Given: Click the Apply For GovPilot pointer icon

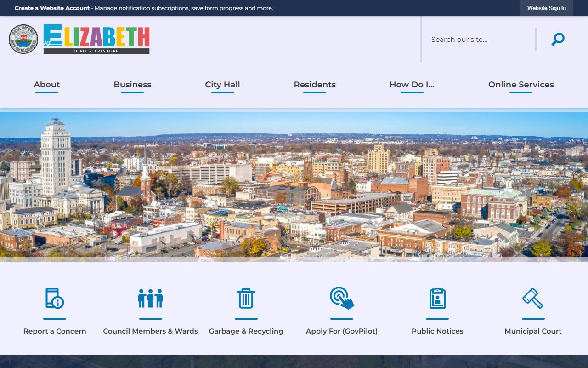Looking at the screenshot, I should pos(342,298).
